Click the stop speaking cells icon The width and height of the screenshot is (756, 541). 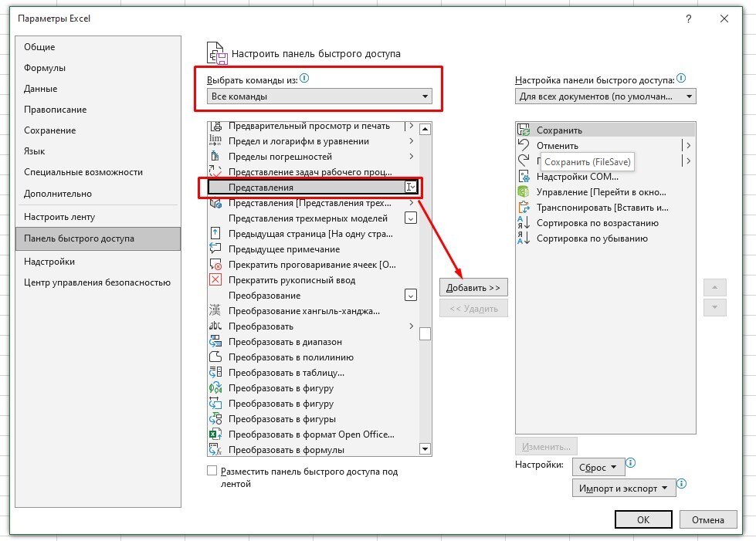(x=215, y=264)
